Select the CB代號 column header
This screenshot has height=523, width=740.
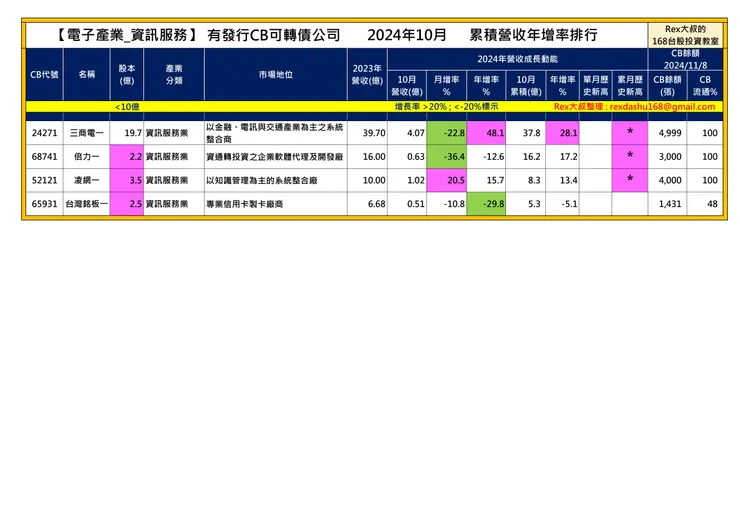(44, 75)
